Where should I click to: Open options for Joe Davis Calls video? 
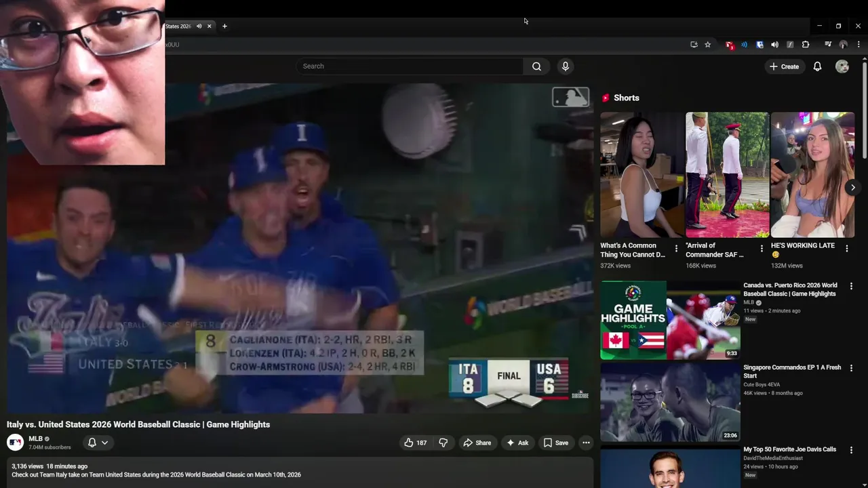[x=851, y=450]
